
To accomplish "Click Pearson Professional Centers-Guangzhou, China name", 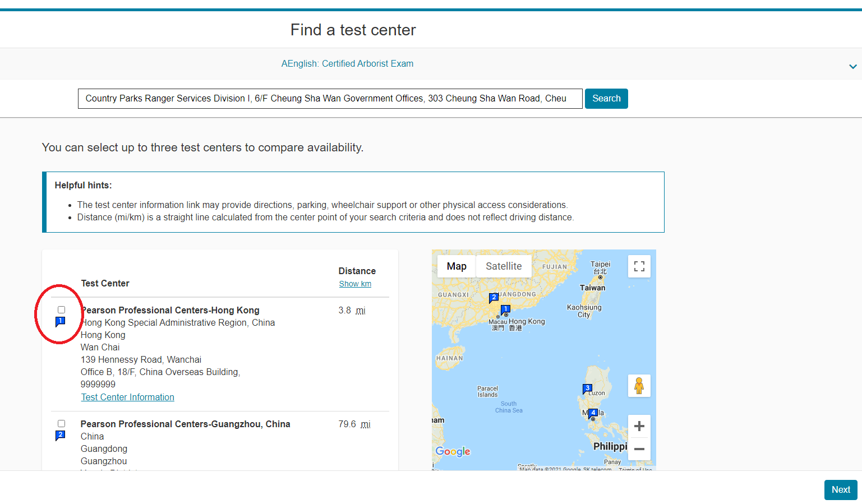I will pos(186,424).
